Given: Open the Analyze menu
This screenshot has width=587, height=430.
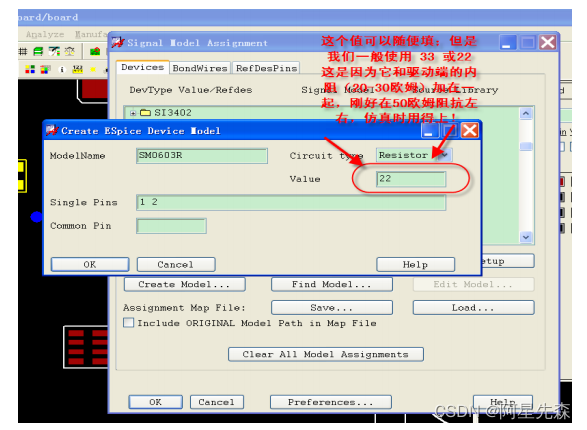Looking at the screenshot, I should click(x=45, y=34).
